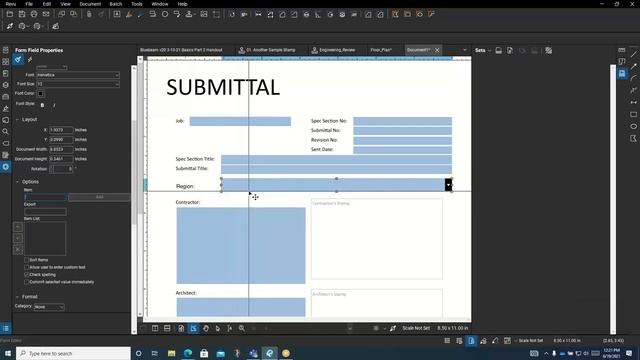Click the Email icon in toolbar
Screen dimensions: 640x360
pos(46,14)
